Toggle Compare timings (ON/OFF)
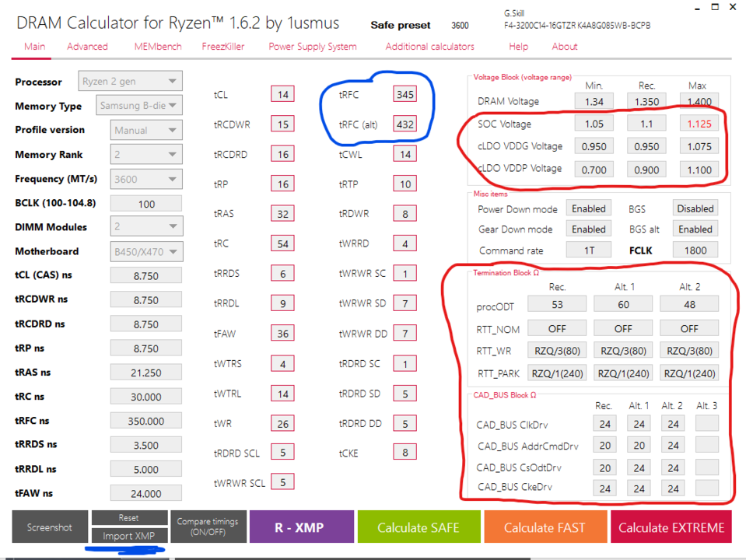This screenshot has width=746, height=560. pos(208,527)
